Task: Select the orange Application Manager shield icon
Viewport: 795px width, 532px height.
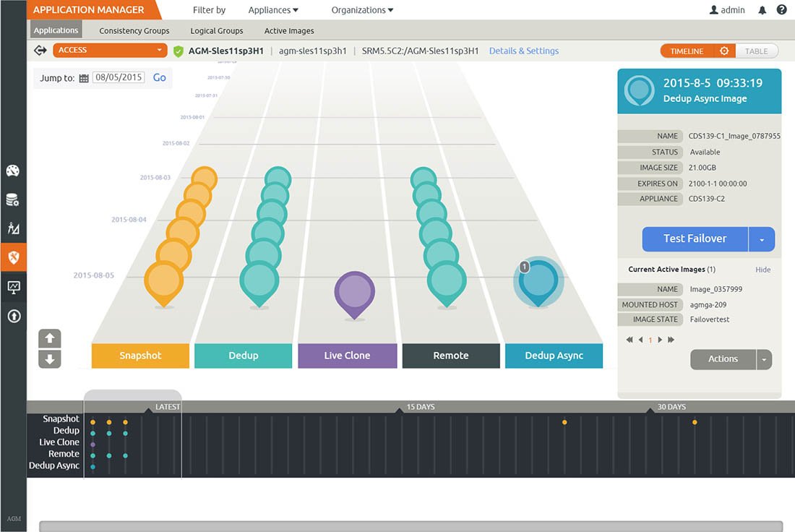Action: tap(14, 257)
